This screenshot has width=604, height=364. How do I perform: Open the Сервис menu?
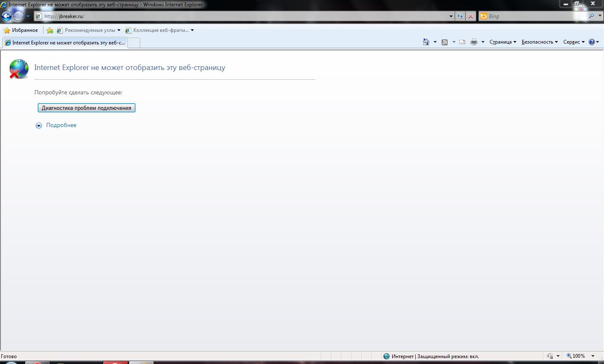[x=574, y=42]
